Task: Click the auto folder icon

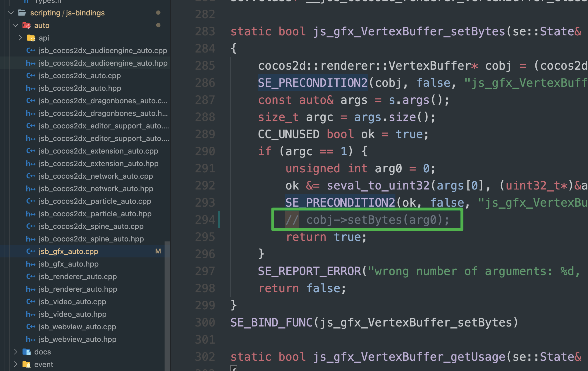Action: tap(26, 25)
